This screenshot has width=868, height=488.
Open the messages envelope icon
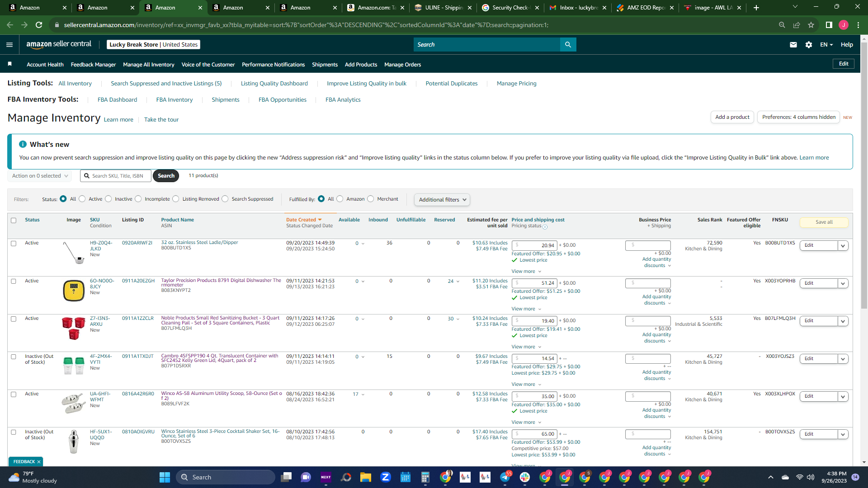click(793, 45)
